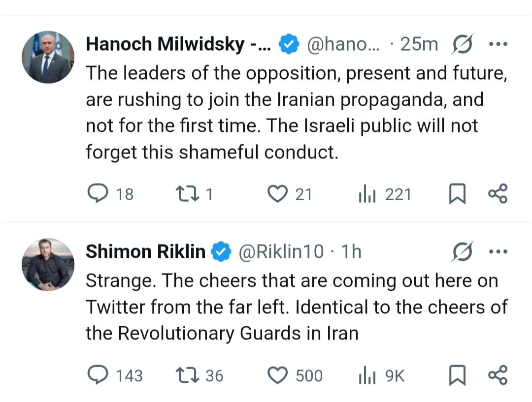This screenshot has height=402, width=532.
Task: Open Hanoch Milwidsky's profile picture
Action: 48,57
